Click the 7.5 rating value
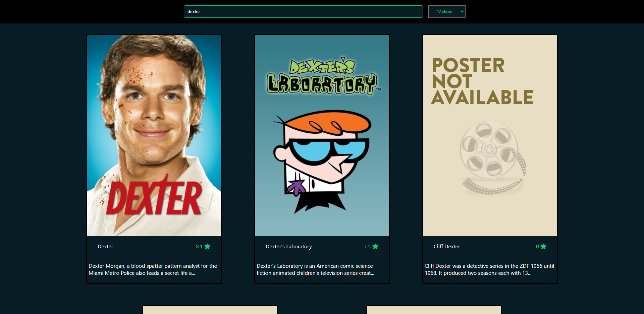 [x=367, y=247]
